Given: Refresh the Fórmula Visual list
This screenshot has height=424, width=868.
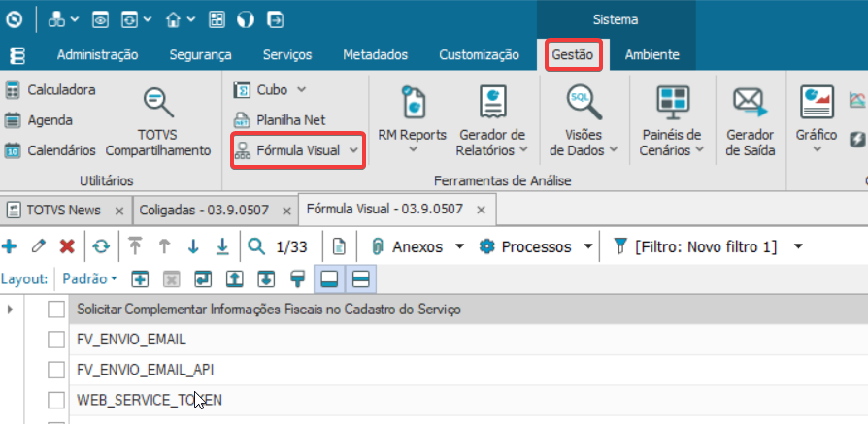Looking at the screenshot, I should (x=101, y=246).
